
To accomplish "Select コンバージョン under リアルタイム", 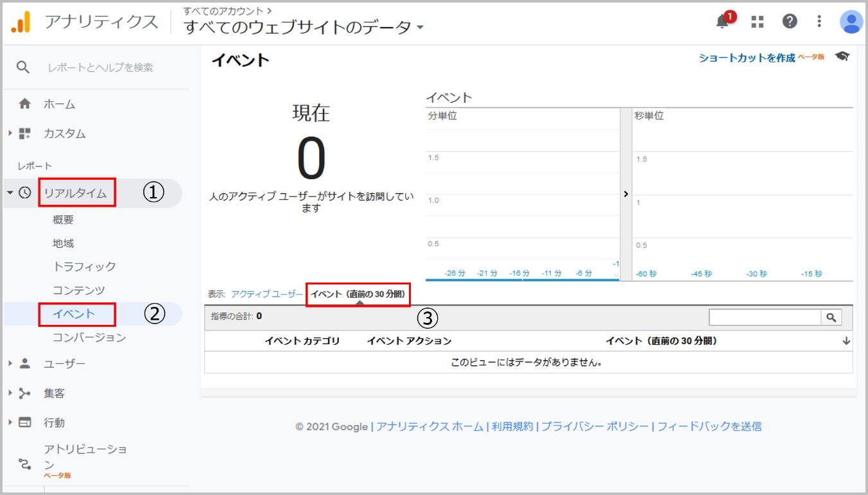I will coord(89,338).
